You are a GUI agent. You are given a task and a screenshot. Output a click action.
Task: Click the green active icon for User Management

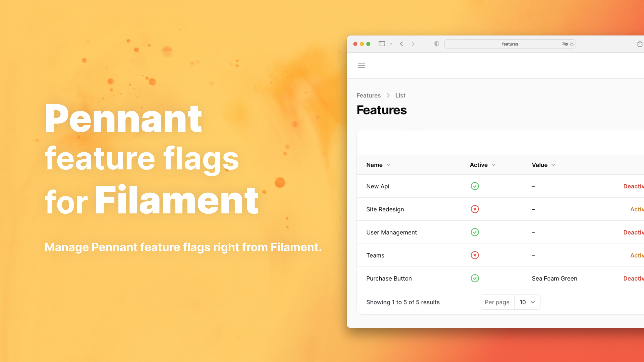(x=474, y=232)
